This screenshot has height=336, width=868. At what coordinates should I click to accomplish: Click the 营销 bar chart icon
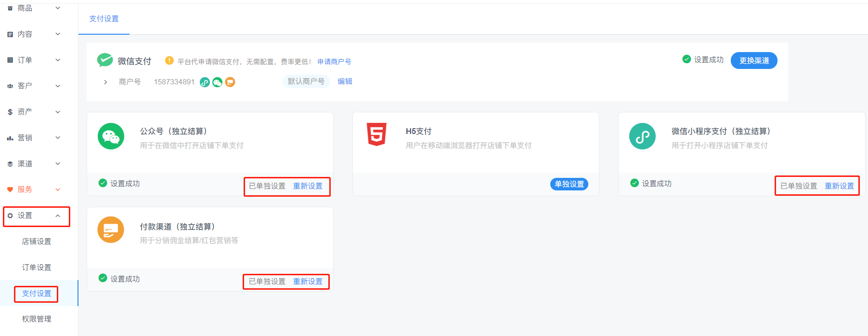tap(10, 138)
